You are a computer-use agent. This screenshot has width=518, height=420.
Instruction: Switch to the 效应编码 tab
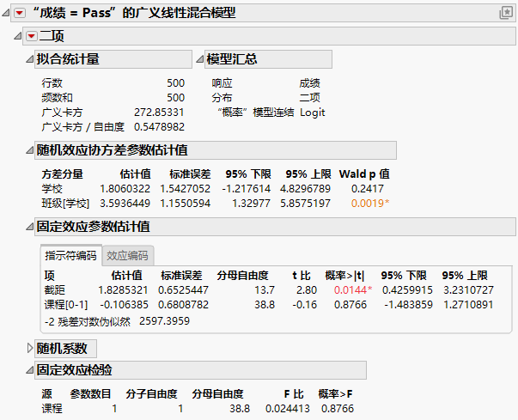pyautogui.click(x=127, y=256)
